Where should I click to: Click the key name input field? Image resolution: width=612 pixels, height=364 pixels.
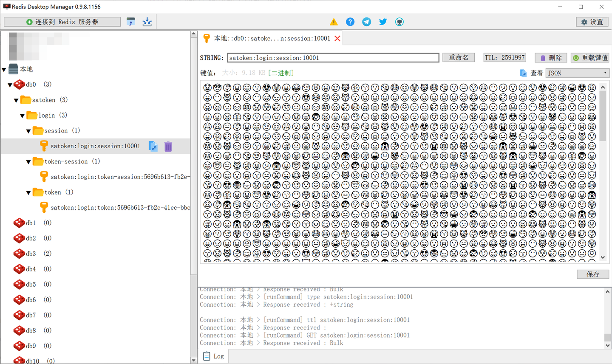(x=333, y=58)
